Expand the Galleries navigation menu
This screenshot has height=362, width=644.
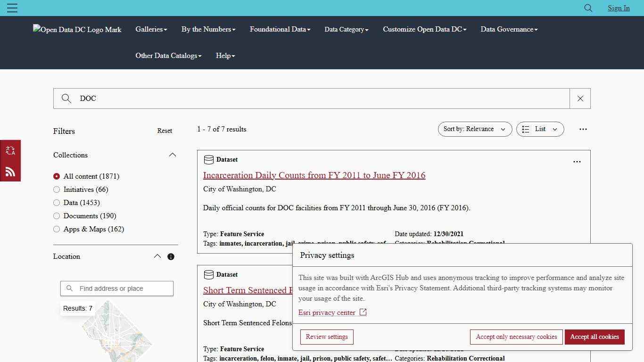pos(151,29)
